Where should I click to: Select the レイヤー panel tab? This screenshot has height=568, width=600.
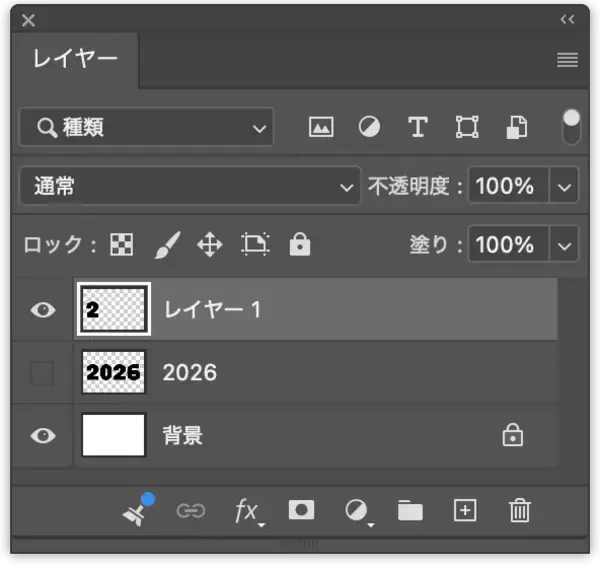[75, 59]
